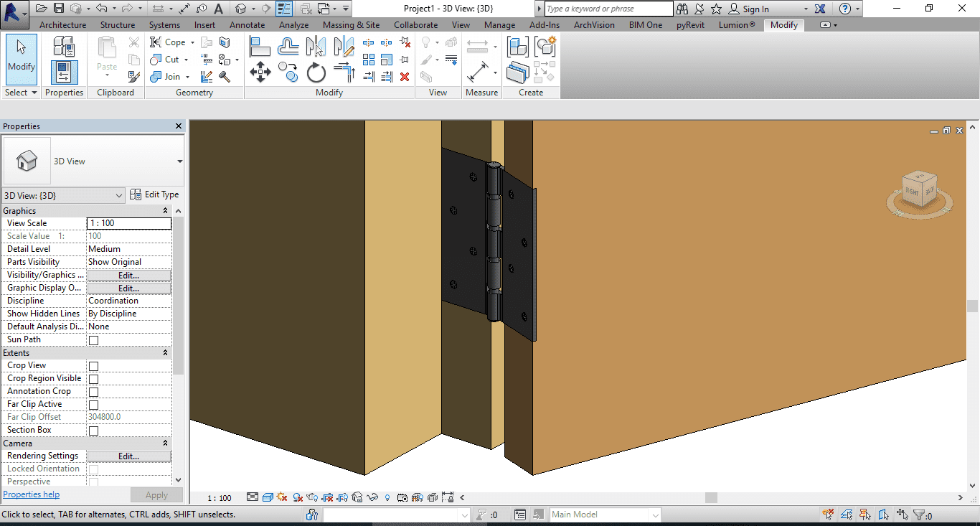Choose the Rotate tool
Viewport: 980px width, 526px height.
pyautogui.click(x=316, y=72)
